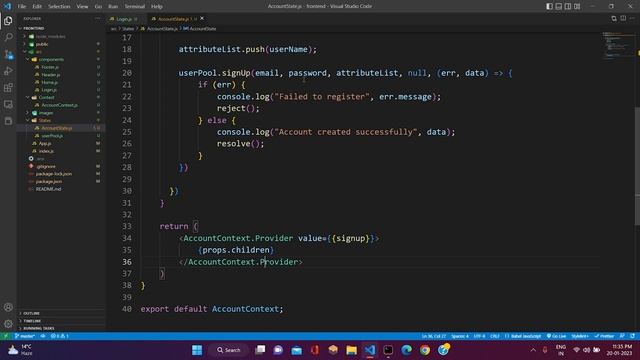Open File Explorer from taskbar
Viewport: 640px width, 360px height.
tap(351, 350)
